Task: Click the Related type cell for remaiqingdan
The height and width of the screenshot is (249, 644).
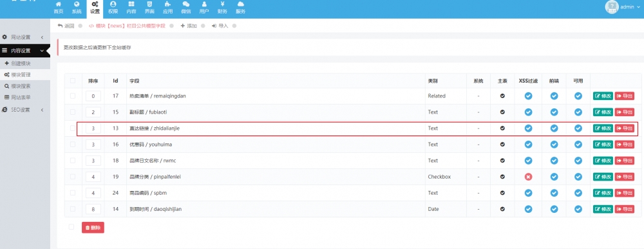Action: (x=437, y=96)
